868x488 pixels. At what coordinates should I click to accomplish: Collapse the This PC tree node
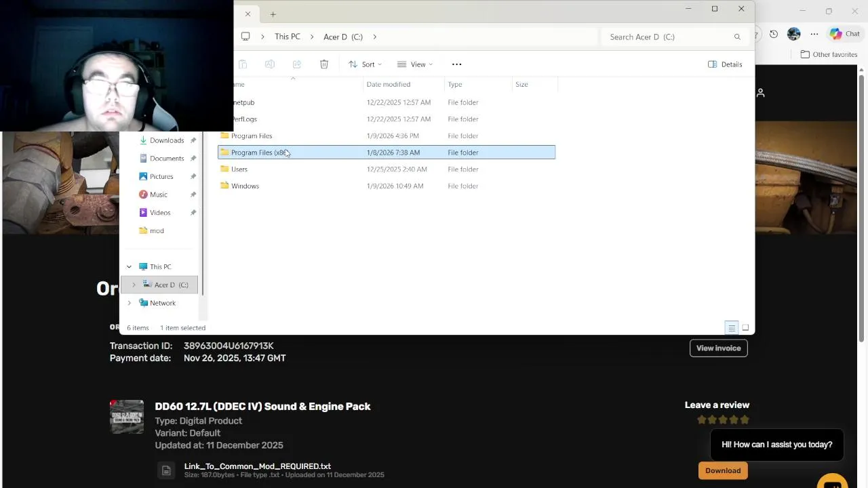[129, 266]
